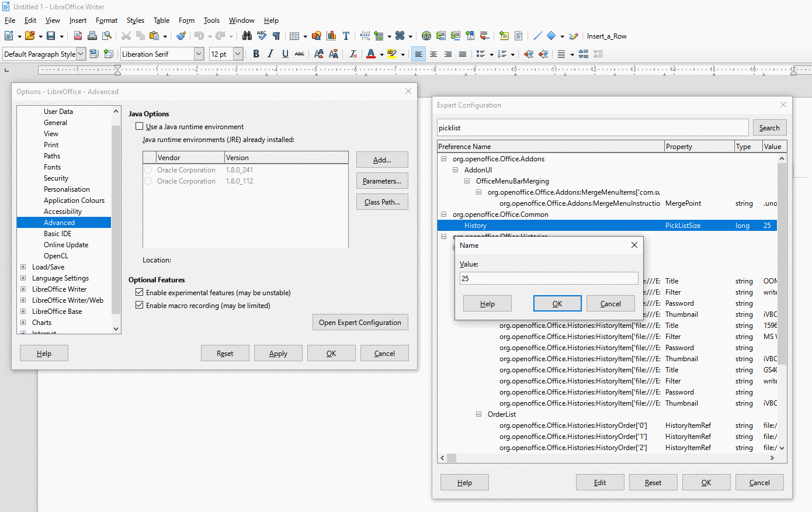
Task: Enable Use a Java runtime environment
Action: (140, 126)
